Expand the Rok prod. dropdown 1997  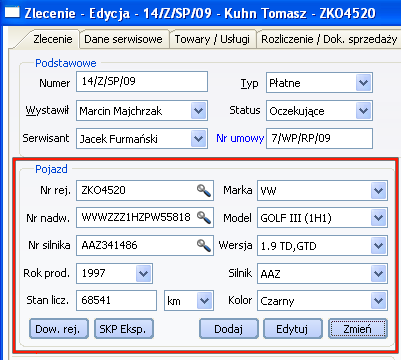coord(144,274)
